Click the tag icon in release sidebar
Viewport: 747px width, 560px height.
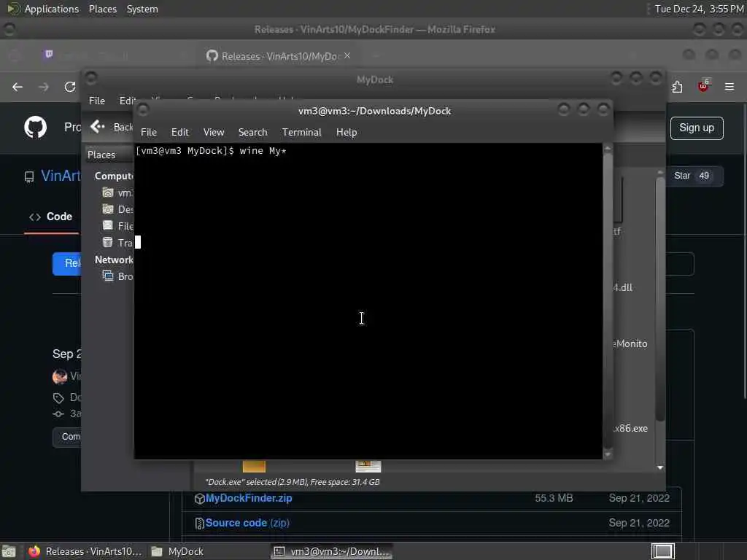click(x=58, y=397)
